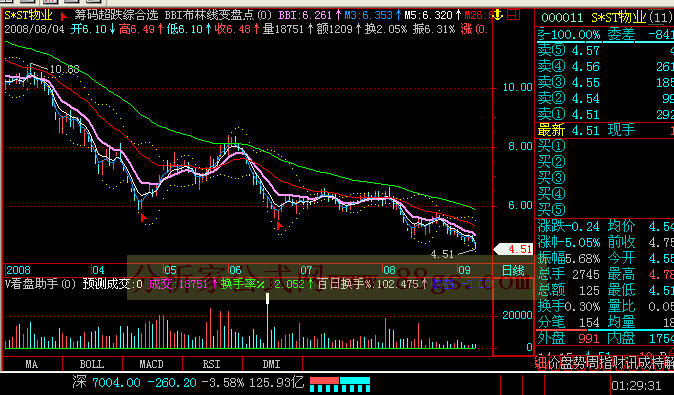Switch to the DMI indicator tab
Viewport: 674px width, 395px height.
pyautogui.click(x=272, y=364)
